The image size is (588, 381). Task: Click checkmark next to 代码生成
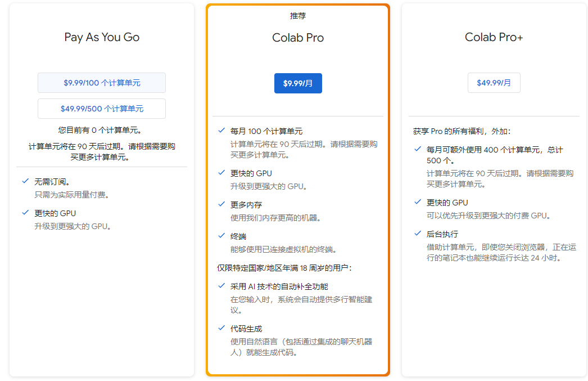tap(221, 329)
